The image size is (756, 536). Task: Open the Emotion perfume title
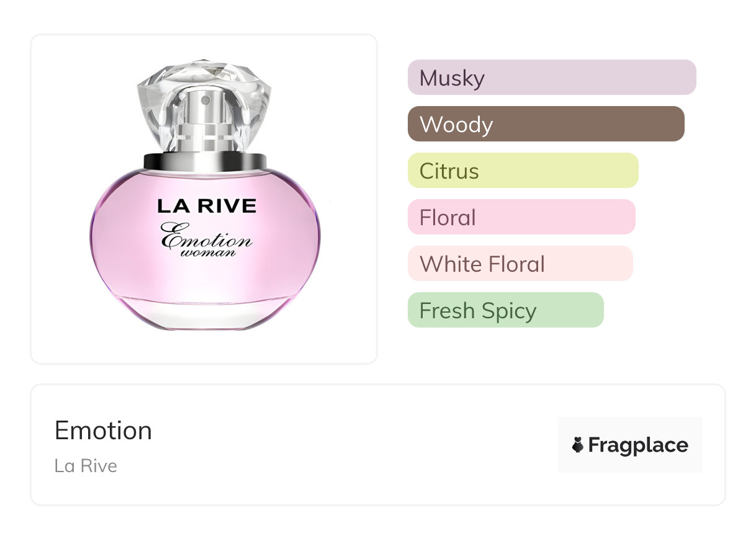(103, 431)
